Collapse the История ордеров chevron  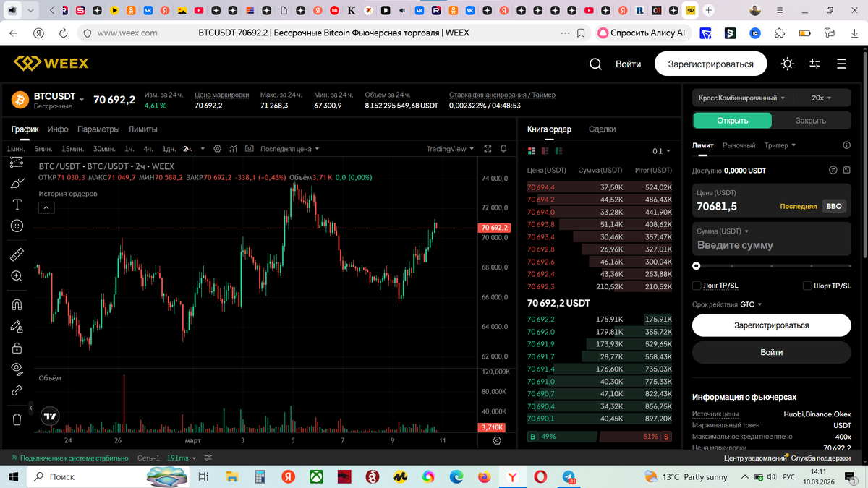[46, 207]
